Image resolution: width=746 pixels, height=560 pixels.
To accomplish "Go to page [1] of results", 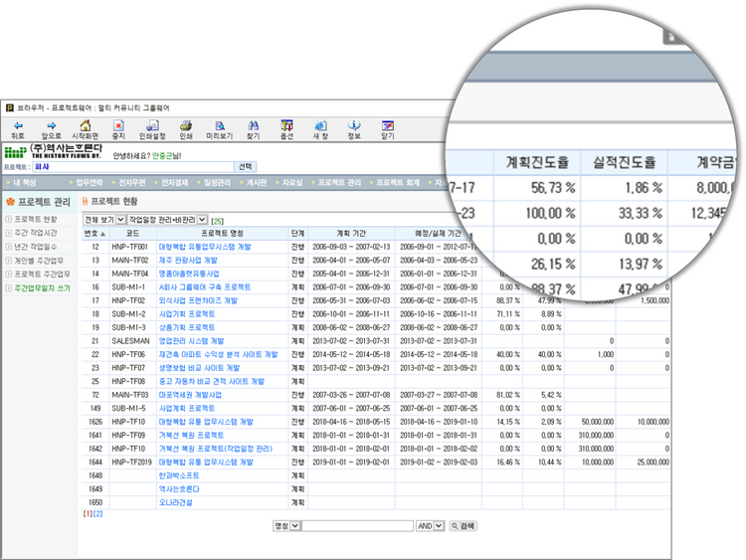I will [x=88, y=514].
